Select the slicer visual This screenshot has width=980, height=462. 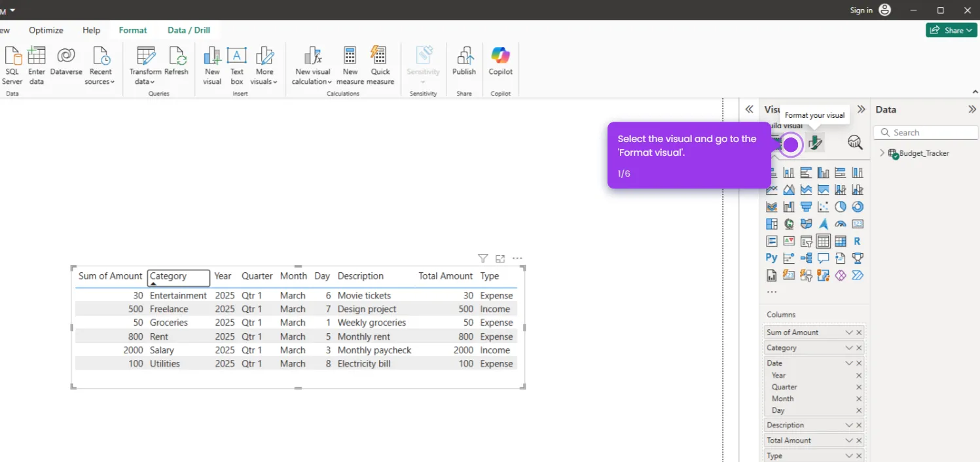click(806, 241)
